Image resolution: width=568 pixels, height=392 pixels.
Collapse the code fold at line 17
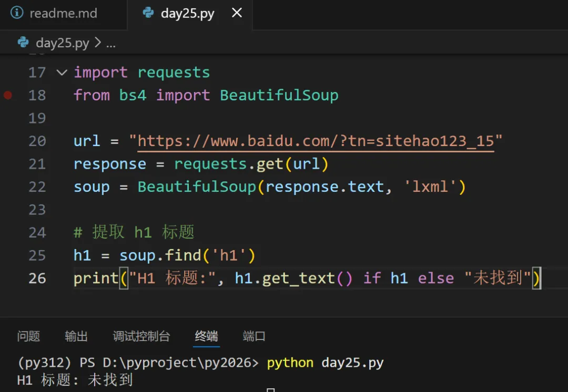62,73
